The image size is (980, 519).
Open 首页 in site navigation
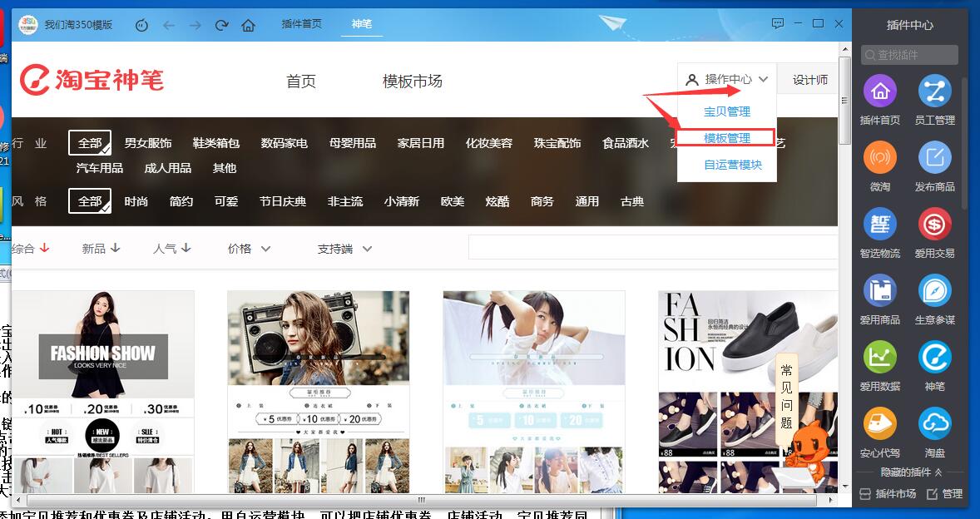301,82
